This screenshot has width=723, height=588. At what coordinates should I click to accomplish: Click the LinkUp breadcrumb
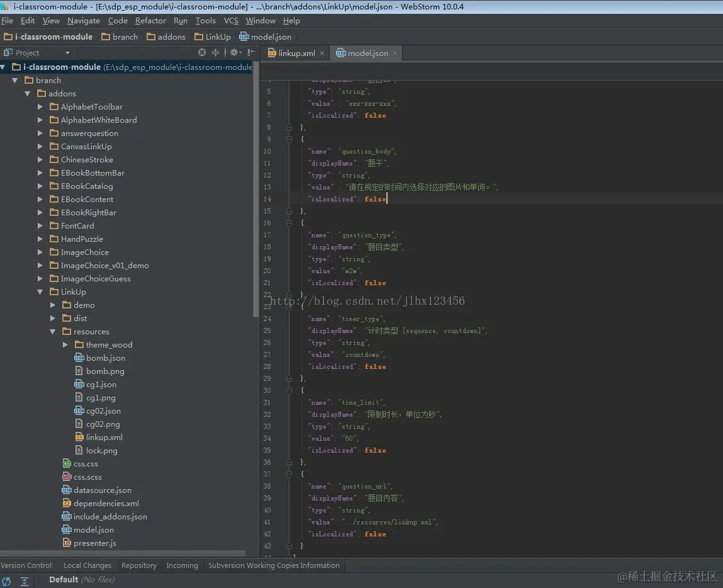(213, 37)
